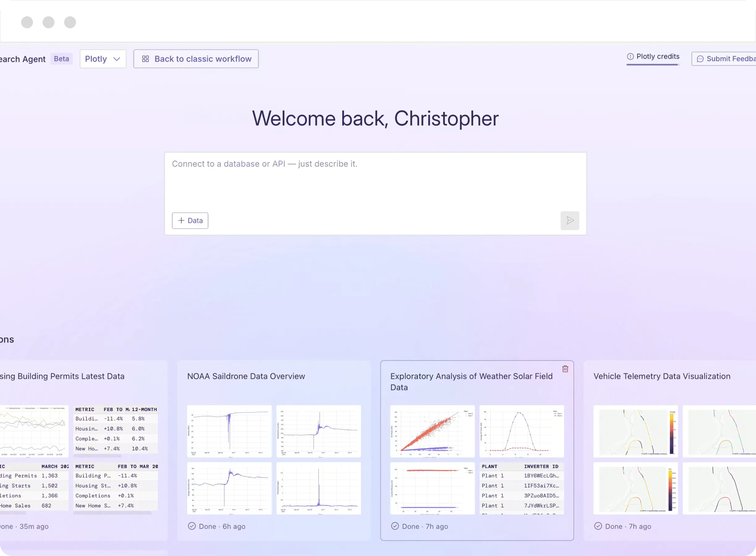Click Vehicle Telemetry bottom-left map thumbnail

click(636, 488)
